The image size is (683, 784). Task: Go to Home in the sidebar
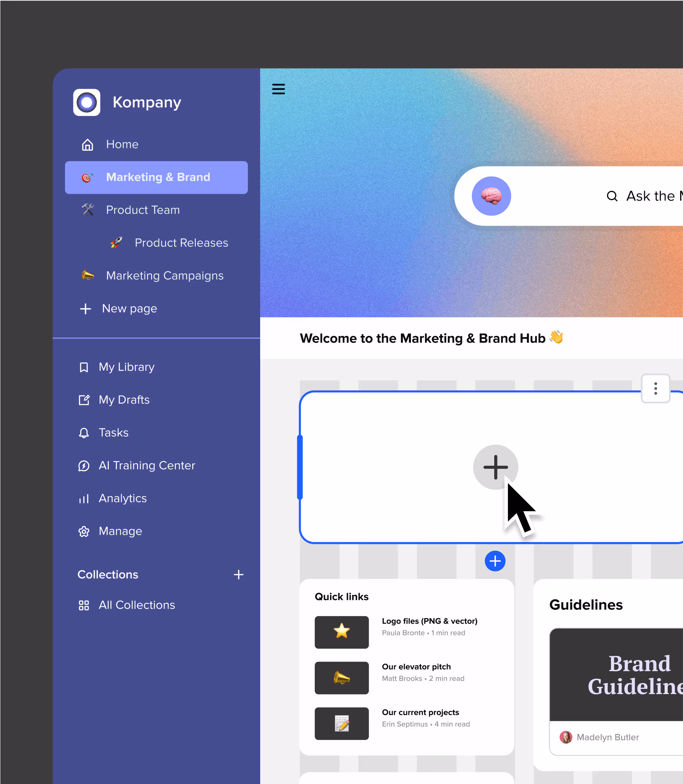(122, 144)
